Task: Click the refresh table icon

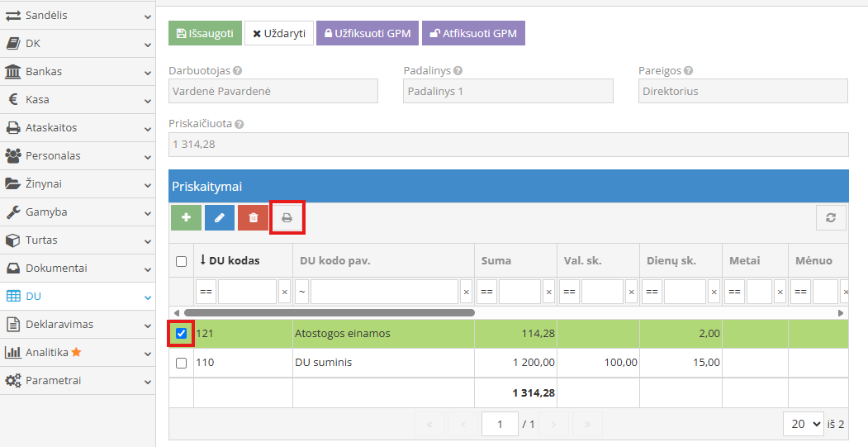Action: [x=831, y=217]
